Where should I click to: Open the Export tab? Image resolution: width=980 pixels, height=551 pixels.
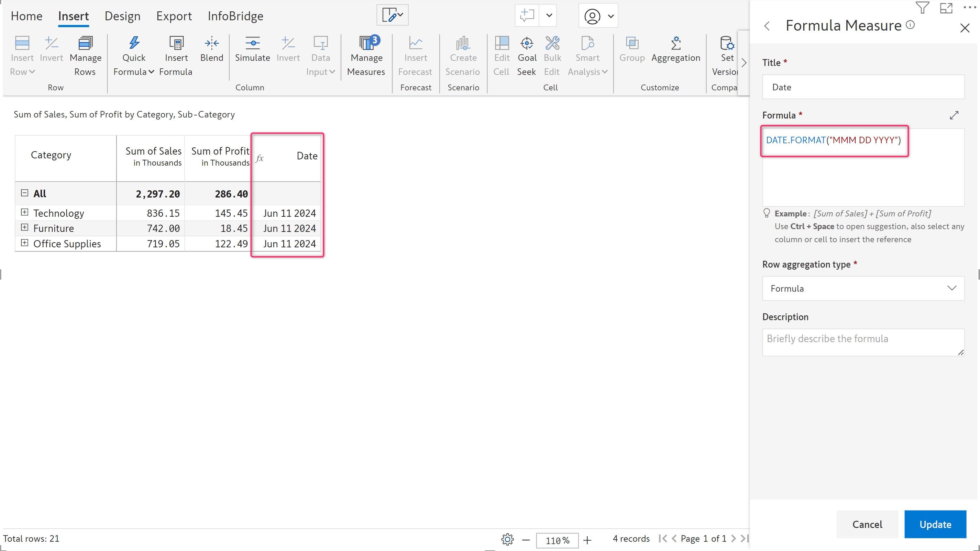tap(174, 16)
